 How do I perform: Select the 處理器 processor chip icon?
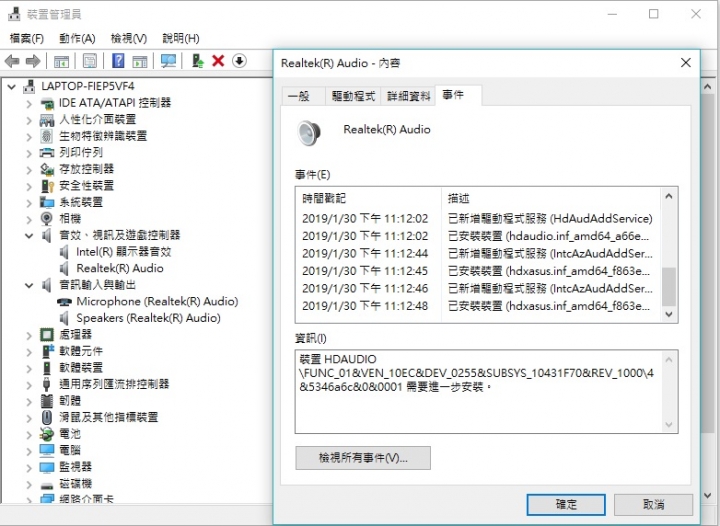(x=47, y=334)
